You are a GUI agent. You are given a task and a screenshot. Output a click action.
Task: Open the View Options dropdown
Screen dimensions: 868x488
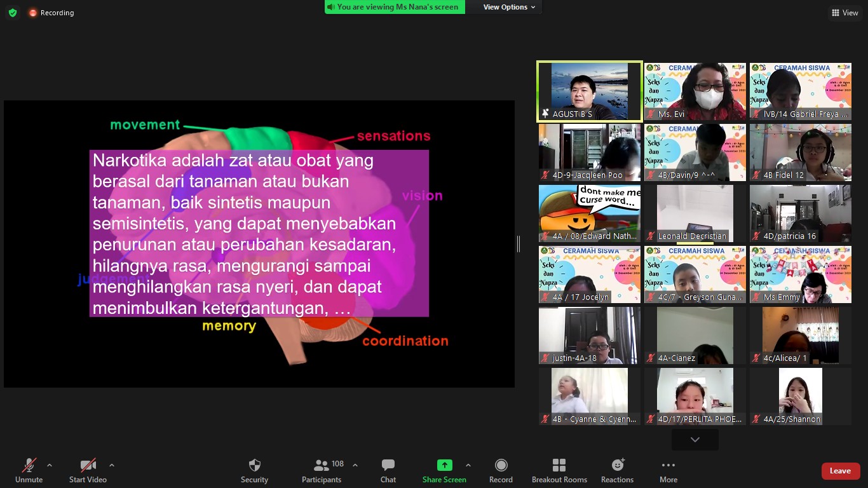[509, 7]
